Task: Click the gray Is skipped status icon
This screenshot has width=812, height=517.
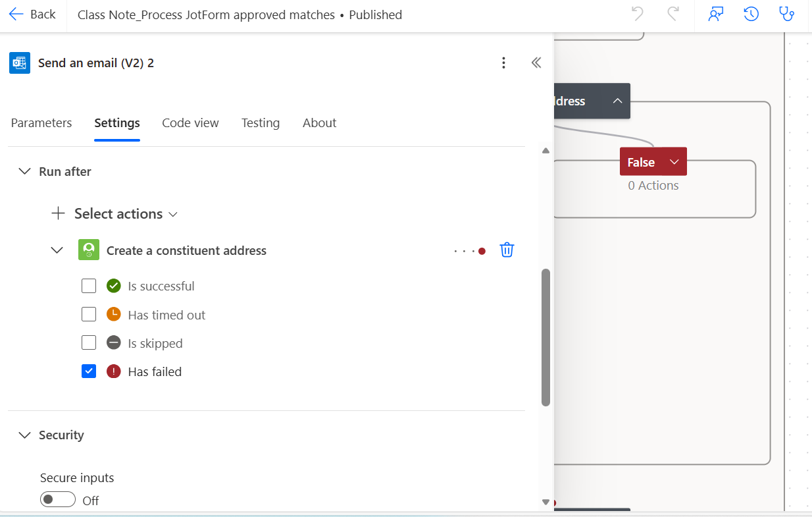Action: [114, 342]
